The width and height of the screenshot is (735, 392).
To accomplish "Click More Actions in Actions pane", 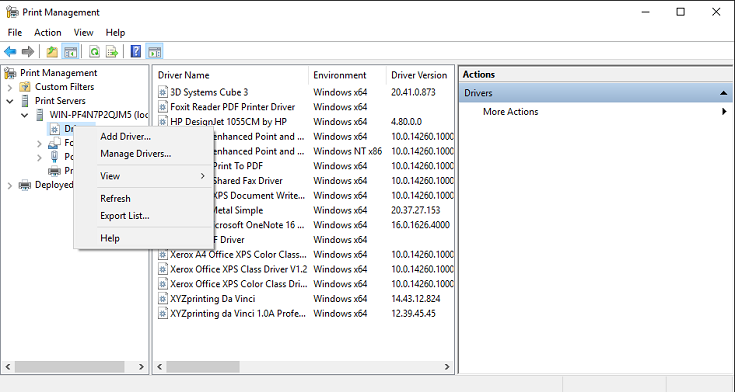I will 510,112.
